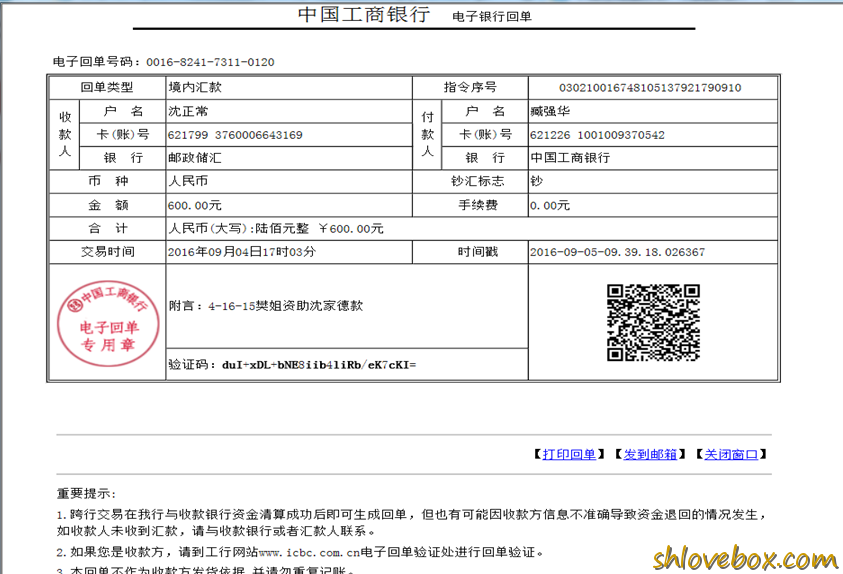This screenshot has height=574, width=843.
Task: Click the 中国工商银行 page title
Action: point(364,14)
